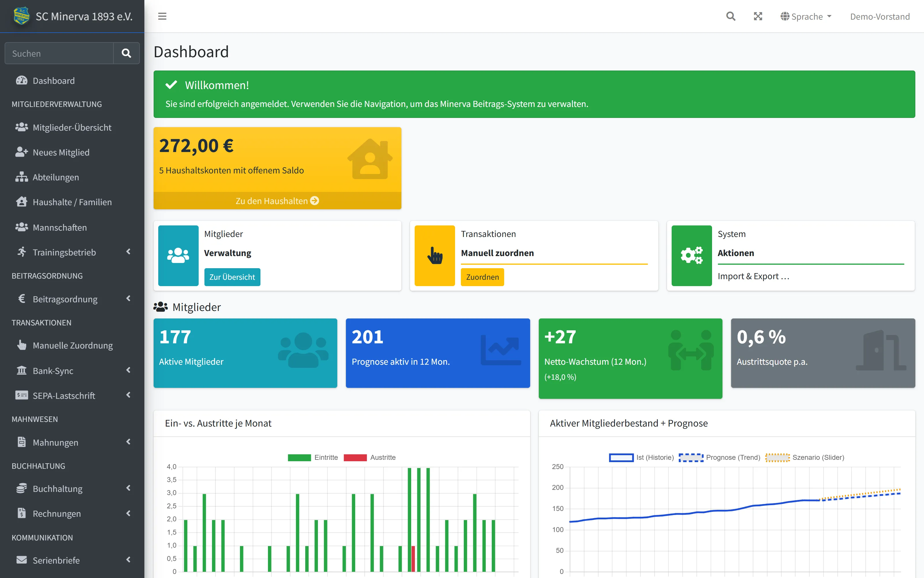
Task: Click the Mitglieder-Übersicht group icon
Action: [22, 127]
